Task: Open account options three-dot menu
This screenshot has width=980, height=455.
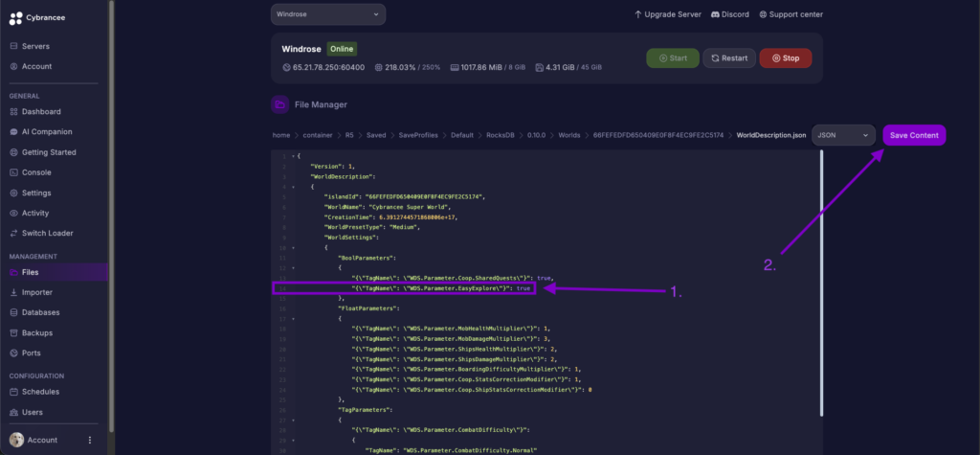Action: pyautogui.click(x=90, y=440)
